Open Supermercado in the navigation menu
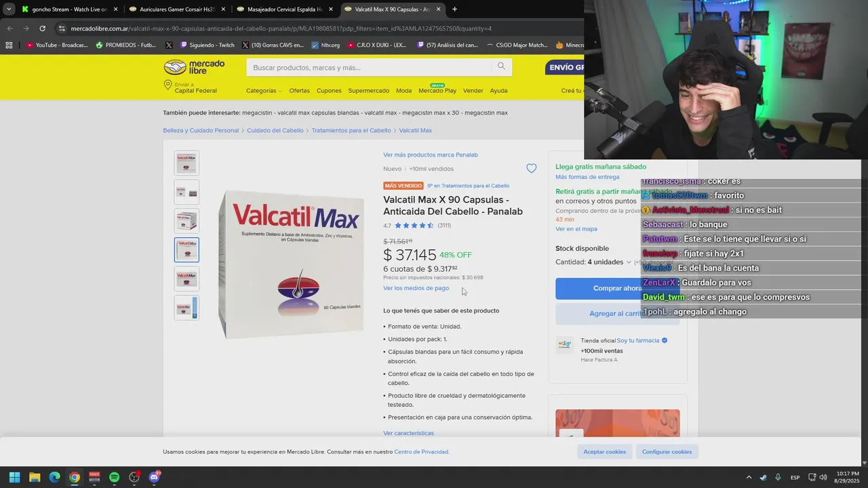The image size is (868, 488). [x=369, y=91]
